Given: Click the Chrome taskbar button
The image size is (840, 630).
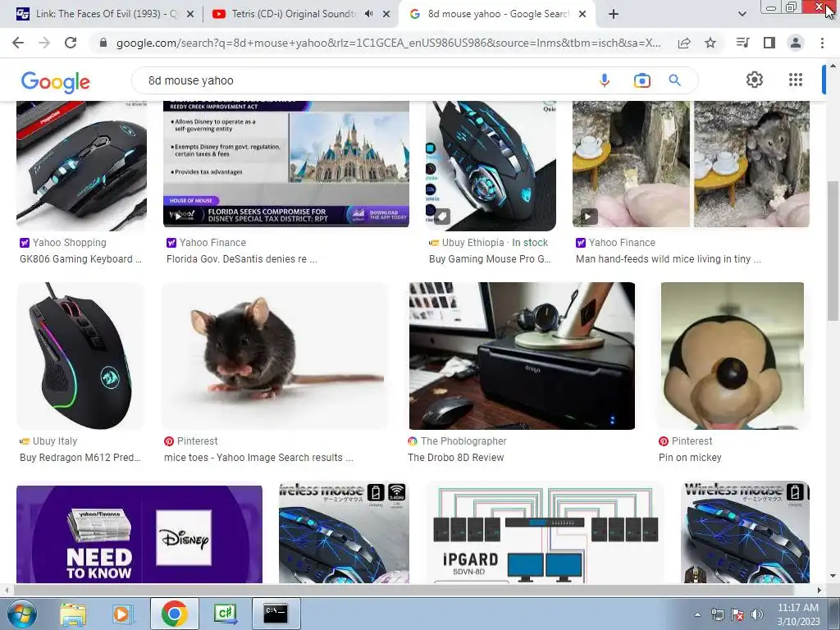Looking at the screenshot, I should click(x=175, y=614).
